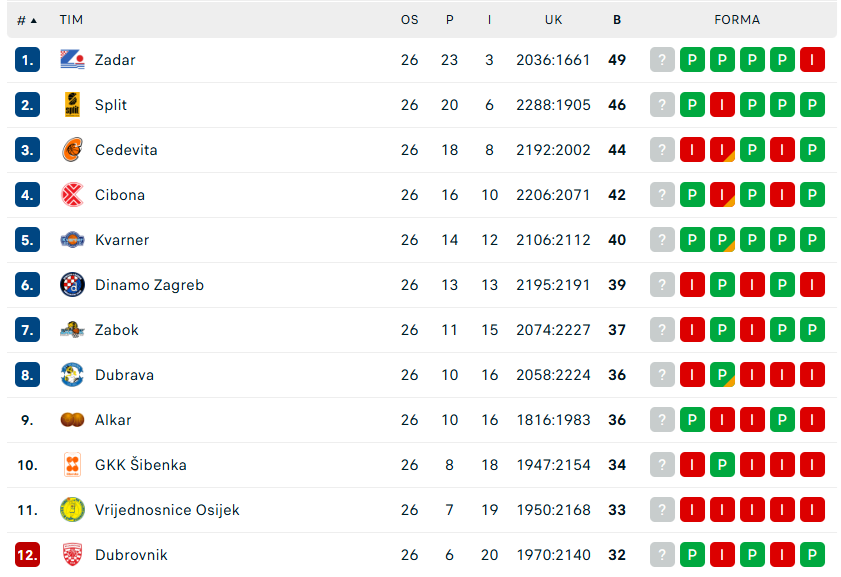Click the Dubrava club logo
The image size is (841, 577).
pos(72,375)
